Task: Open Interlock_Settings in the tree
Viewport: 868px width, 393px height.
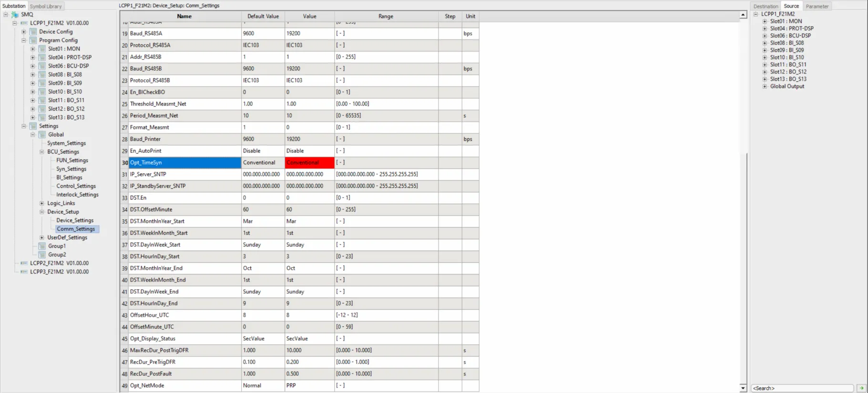Action: pyautogui.click(x=77, y=194)
